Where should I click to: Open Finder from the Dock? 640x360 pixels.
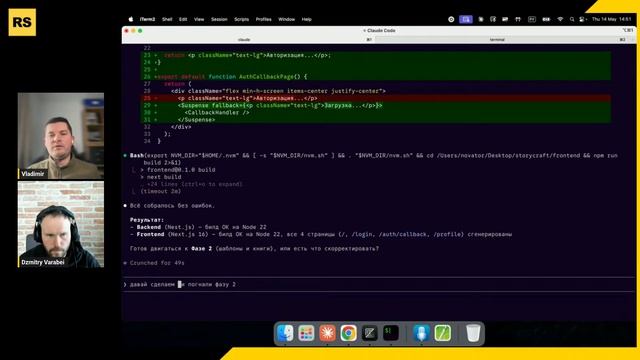coord(285,333)
